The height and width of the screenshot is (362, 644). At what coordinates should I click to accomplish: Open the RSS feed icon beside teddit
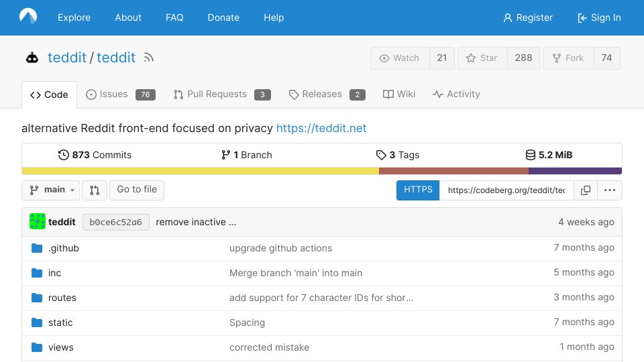(149, 58)
